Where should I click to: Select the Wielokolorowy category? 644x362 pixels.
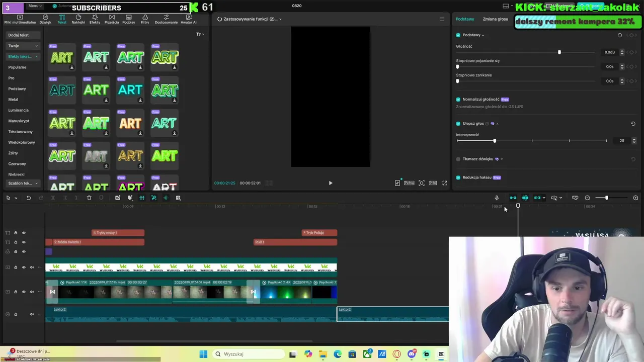22,142
